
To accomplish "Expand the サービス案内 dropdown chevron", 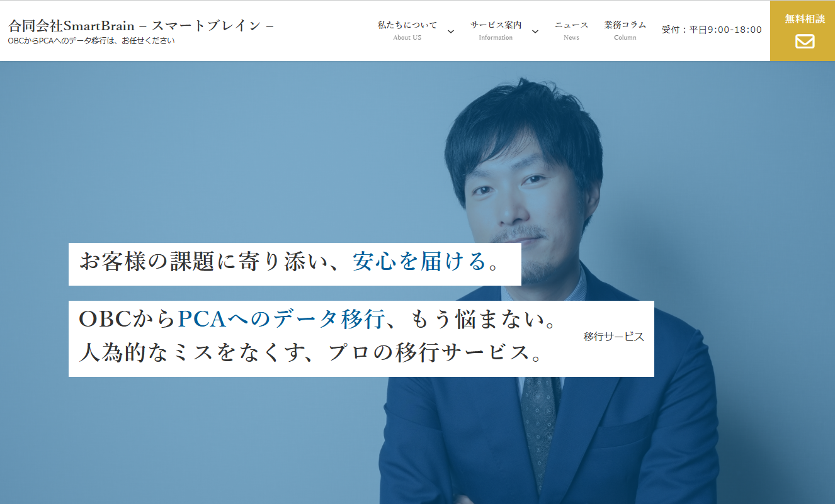I will click(x=535, y=31).
